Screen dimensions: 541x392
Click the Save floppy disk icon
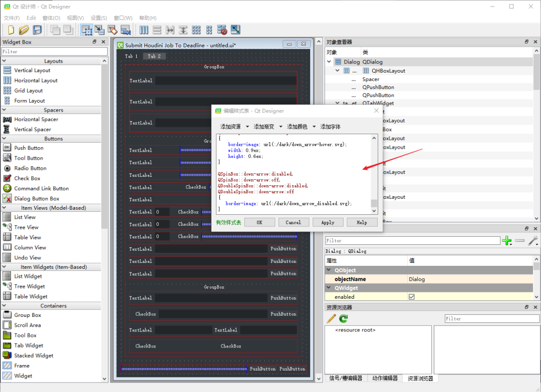[37, 30]
